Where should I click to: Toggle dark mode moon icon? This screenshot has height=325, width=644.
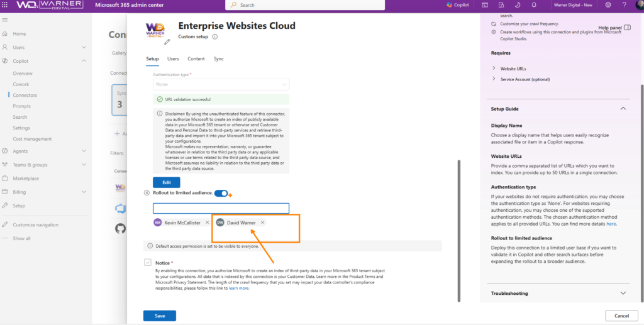coord(518,5)
